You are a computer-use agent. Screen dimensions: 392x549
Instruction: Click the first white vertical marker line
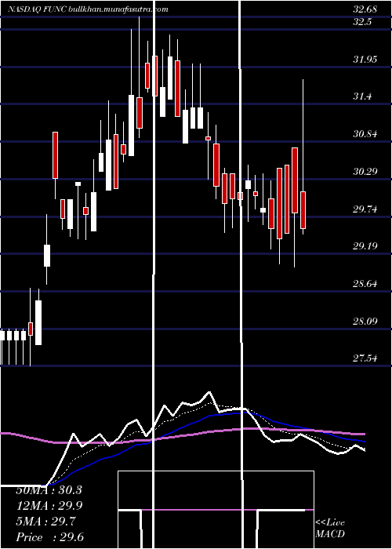[154, 274]
